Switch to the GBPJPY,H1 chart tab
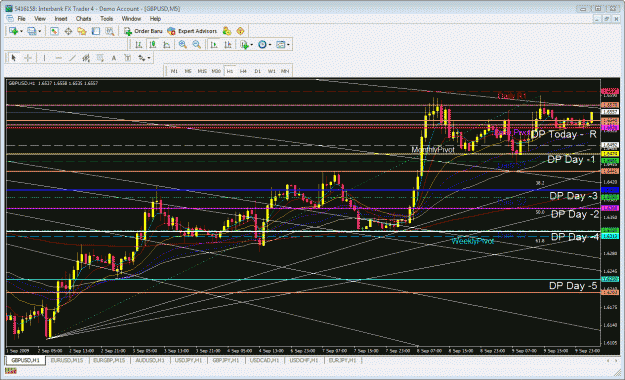Screen dimensions: 625x380 (x=226, y=360)
